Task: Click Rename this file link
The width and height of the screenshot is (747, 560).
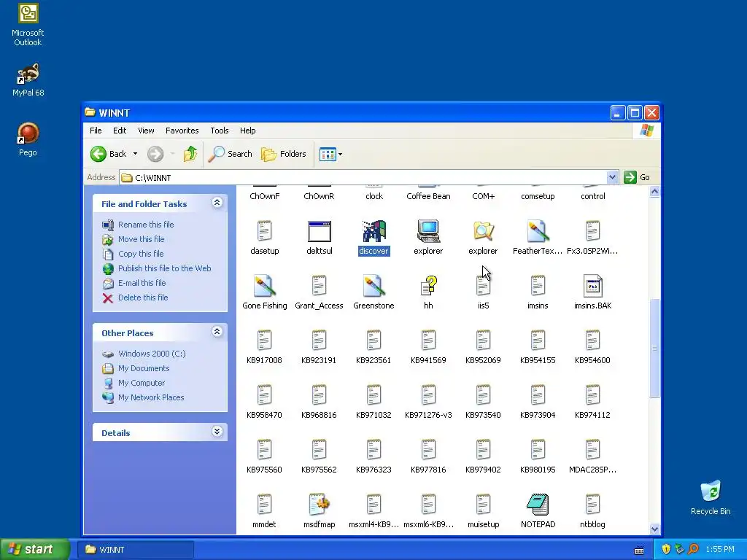Action: tap(146, 225)
